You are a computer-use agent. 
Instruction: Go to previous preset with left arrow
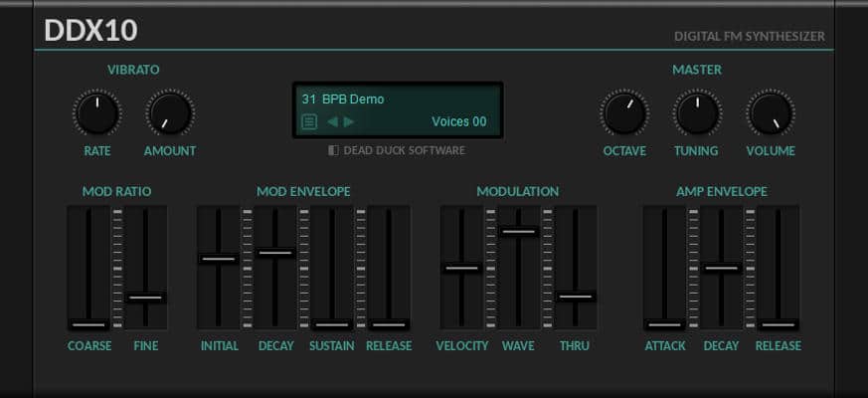click(332, 121)
